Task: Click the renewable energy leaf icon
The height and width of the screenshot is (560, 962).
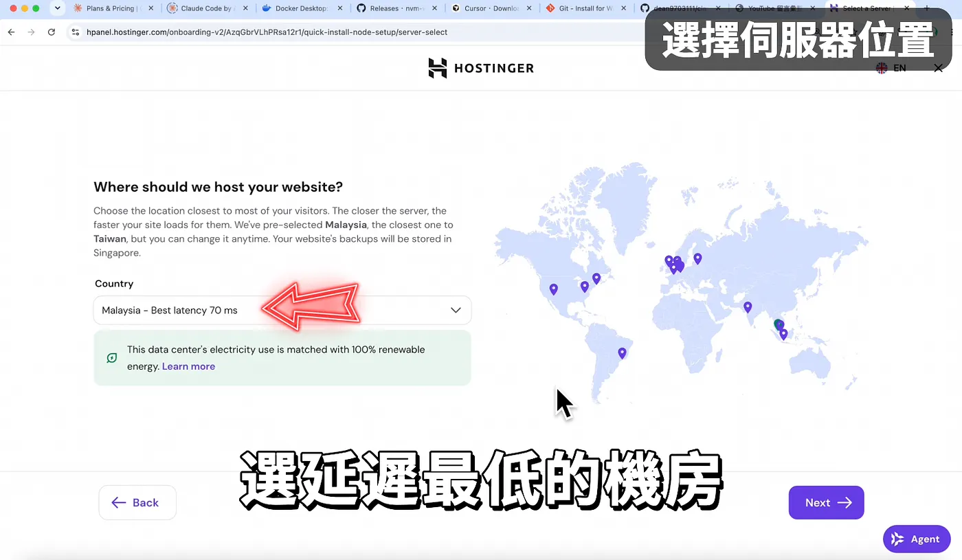Action: [x=111, y=358]
